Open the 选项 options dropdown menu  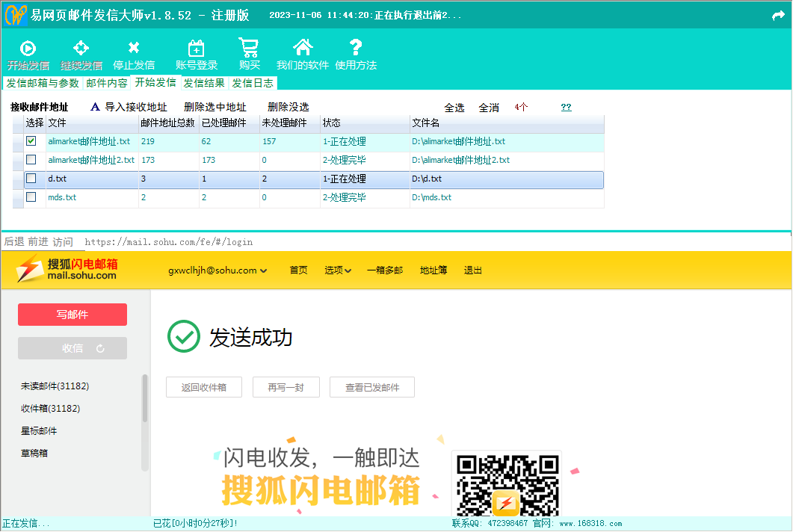click(x=338, y=270)
